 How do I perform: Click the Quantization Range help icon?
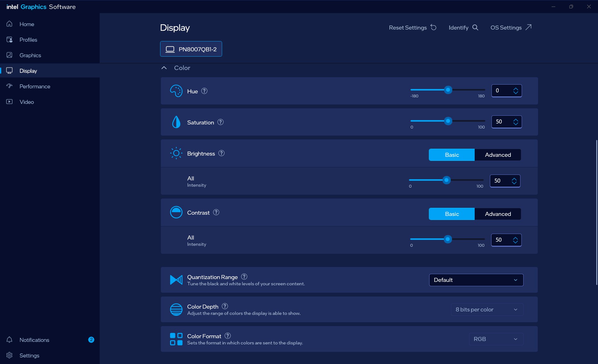click(x=244, y=277)
